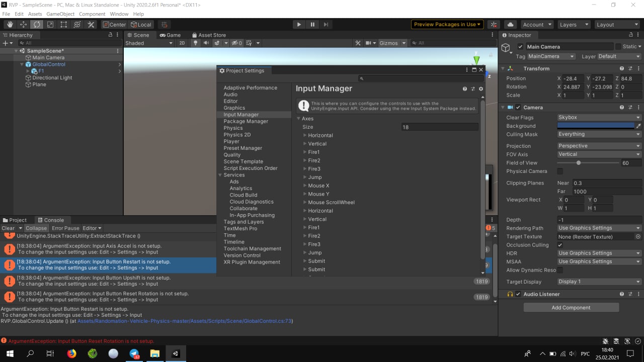Click Add Component button

571,308
